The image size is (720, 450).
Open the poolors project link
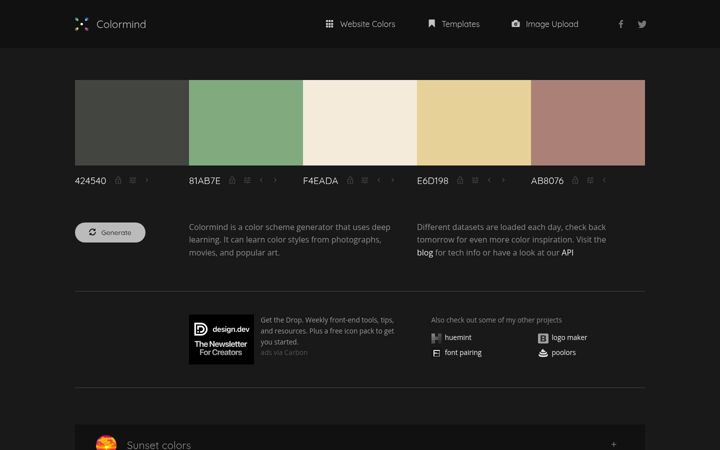tap(563, 353)
